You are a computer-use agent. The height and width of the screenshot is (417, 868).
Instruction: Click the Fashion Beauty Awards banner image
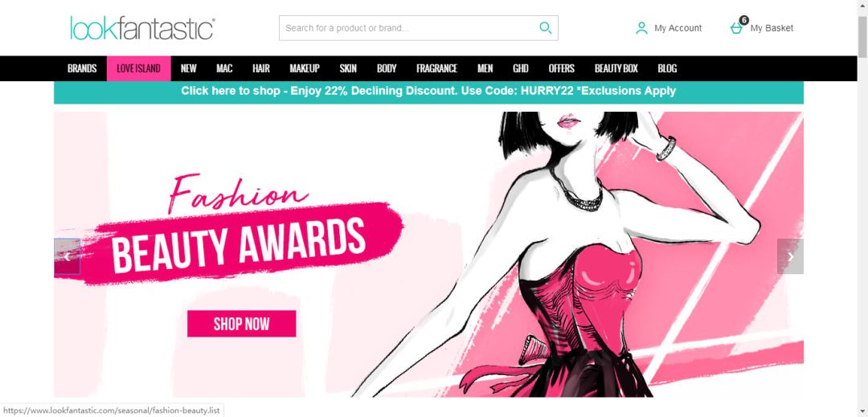[x=428, y=255]
